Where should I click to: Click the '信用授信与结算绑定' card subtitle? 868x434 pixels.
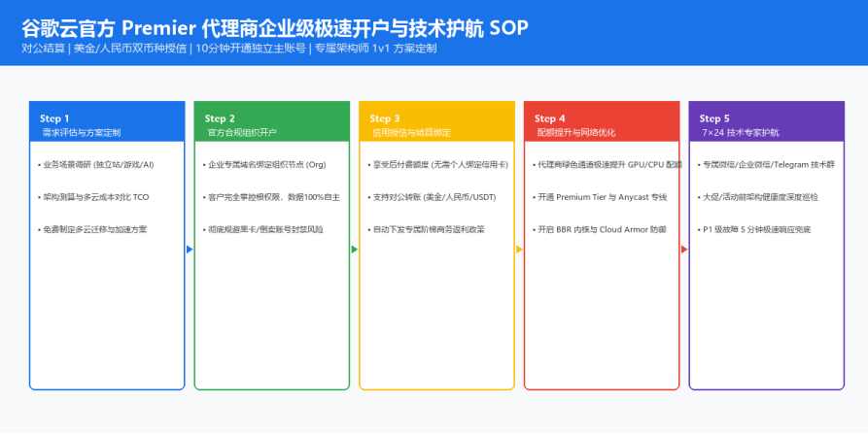412,133
